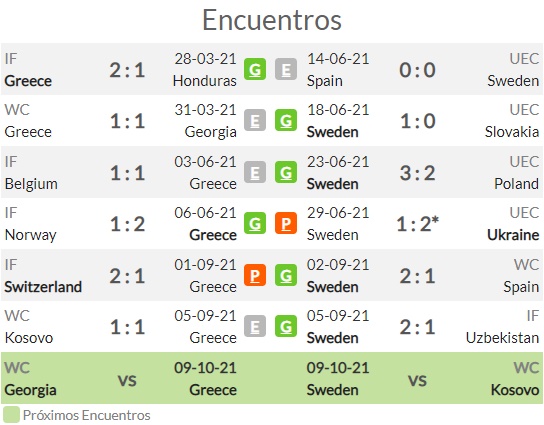Click the green G badge for Greece vs Honduras

tap(255, 69)
